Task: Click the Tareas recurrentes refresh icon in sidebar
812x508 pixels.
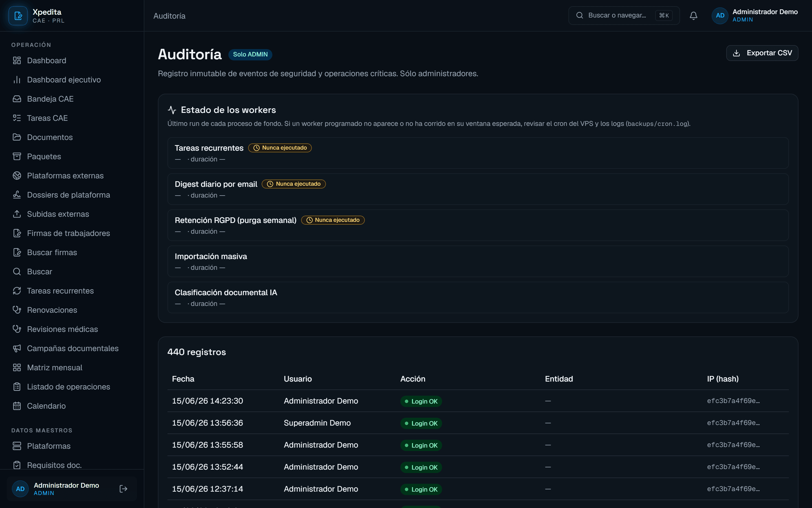Action: click(17, 291)
